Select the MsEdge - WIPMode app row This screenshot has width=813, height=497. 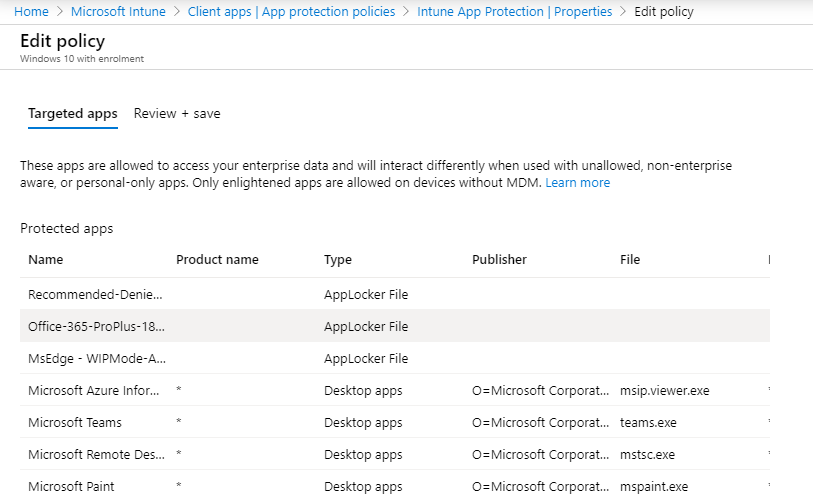click(x=96, y=359)
